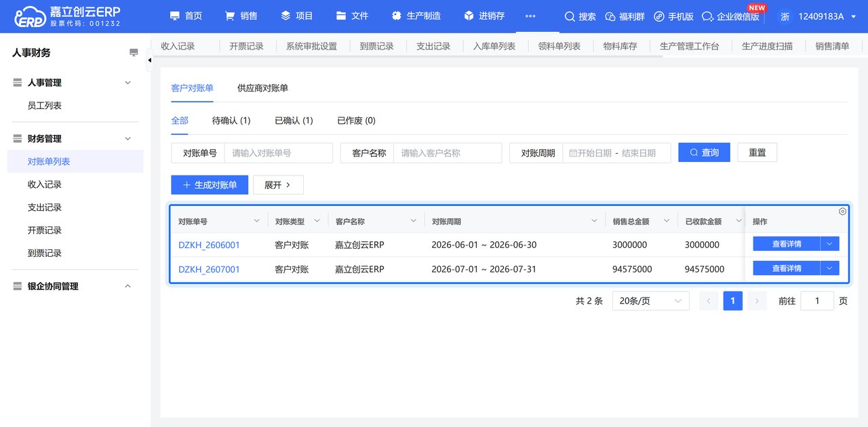Focus the 前往 page number input
Viewport: 868px width, 427px height.
click(x=817, y=301)
